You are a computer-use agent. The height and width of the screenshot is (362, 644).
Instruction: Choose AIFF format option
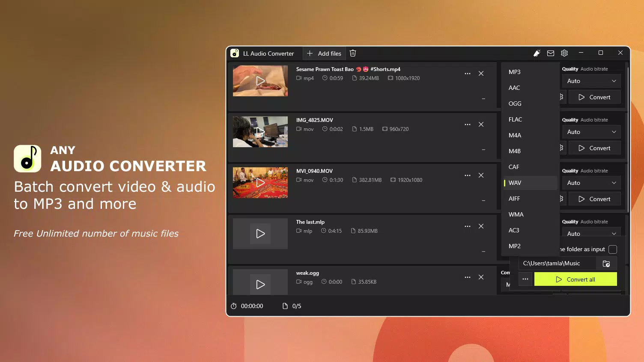[530, 199]
